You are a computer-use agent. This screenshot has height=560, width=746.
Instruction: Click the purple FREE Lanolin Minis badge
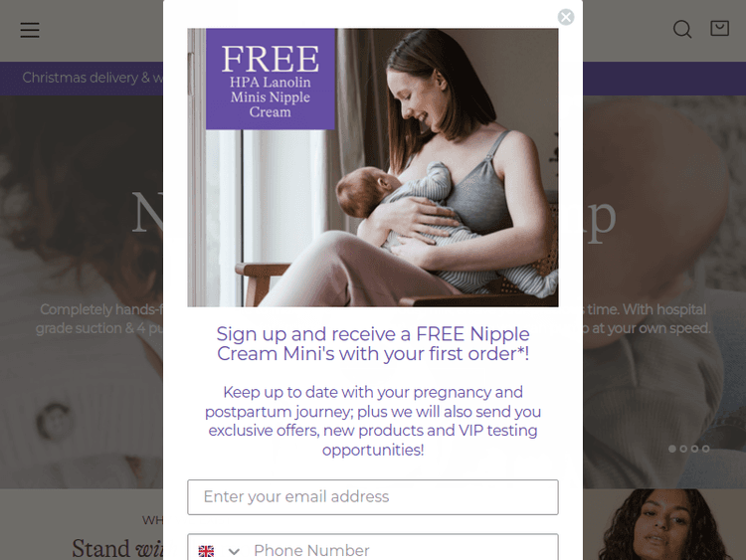tap(271, 79)
